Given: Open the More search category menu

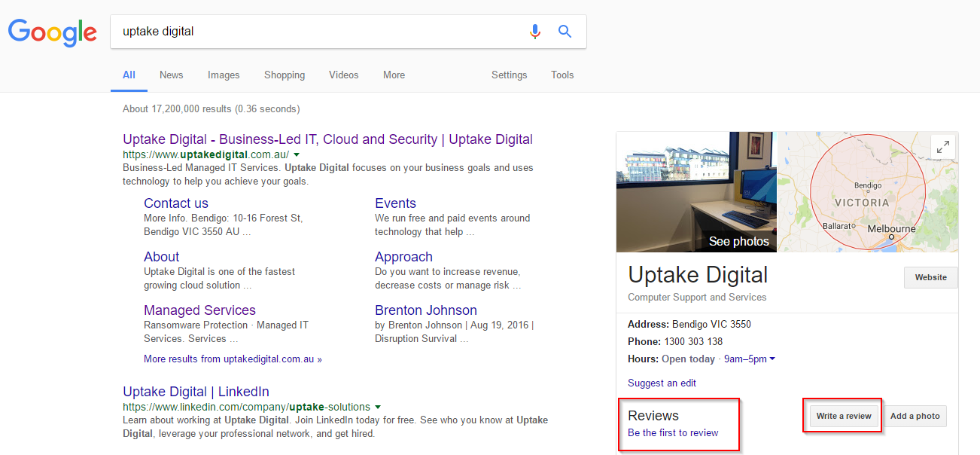Looking at the screenshot, I should click(394, 75).
